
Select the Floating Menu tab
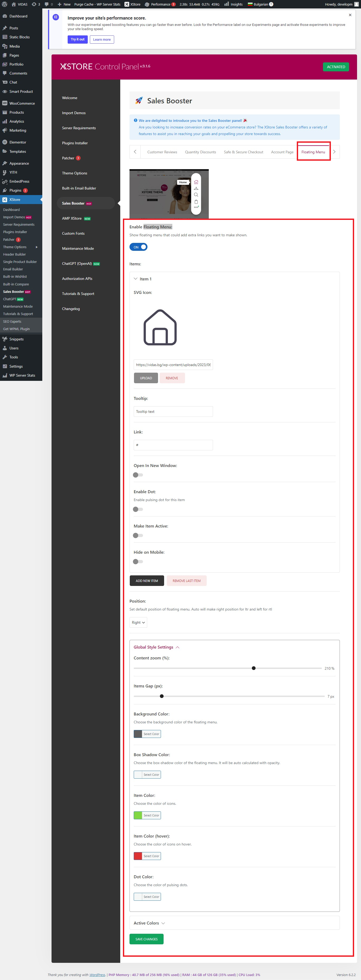[313, 152]
